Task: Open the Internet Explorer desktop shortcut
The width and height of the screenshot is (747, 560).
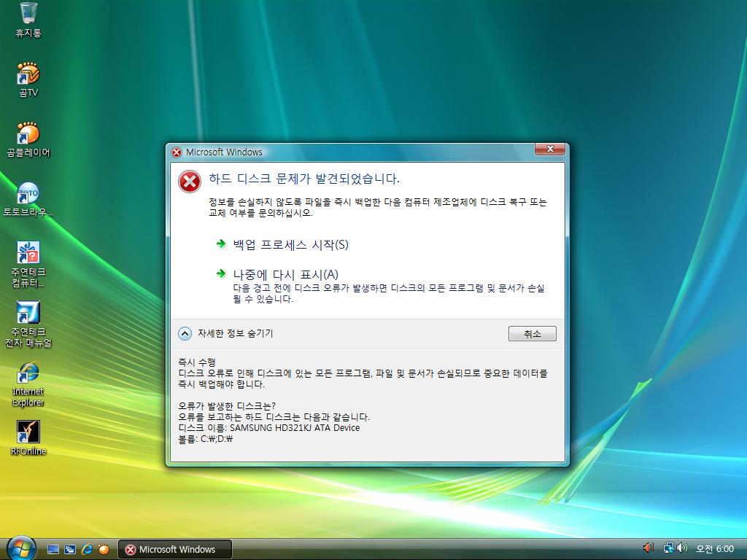Action: 28,384
